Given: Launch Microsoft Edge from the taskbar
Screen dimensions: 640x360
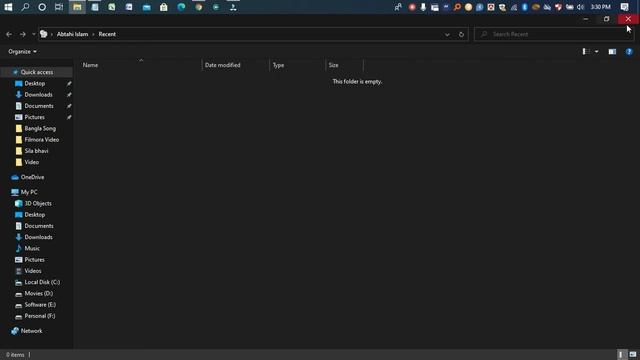Looking at the screenshot, I should pyautogui.click(x=181, y=7).
